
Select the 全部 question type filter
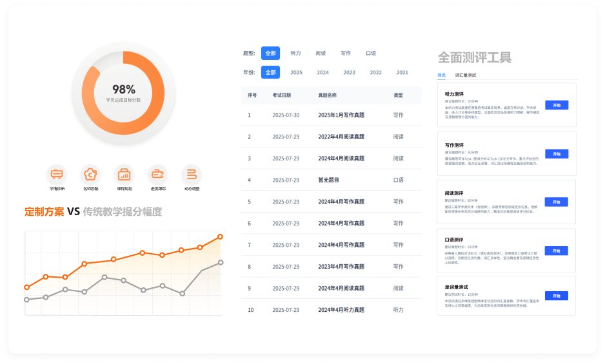pyautogui.click(x=270, y=53)
